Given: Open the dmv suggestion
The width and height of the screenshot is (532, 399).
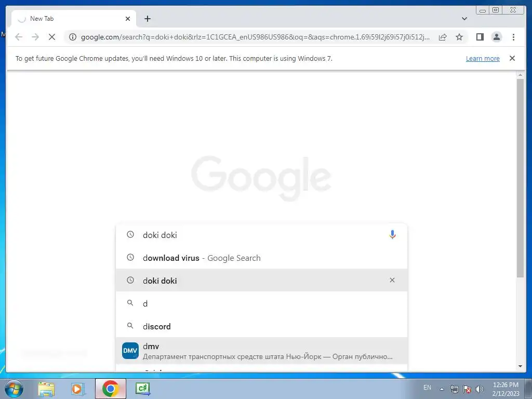Looking at the screenshot, I should coord(261,351).
